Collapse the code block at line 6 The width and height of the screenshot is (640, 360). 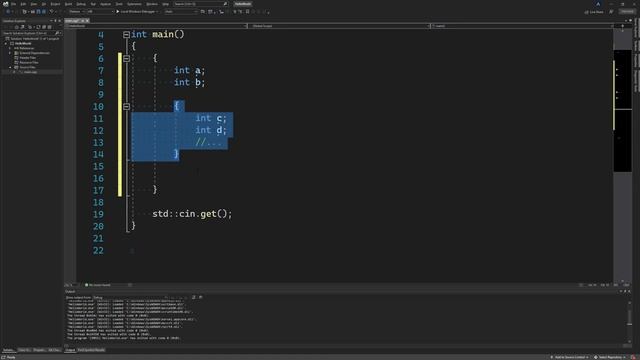(126, 59)
